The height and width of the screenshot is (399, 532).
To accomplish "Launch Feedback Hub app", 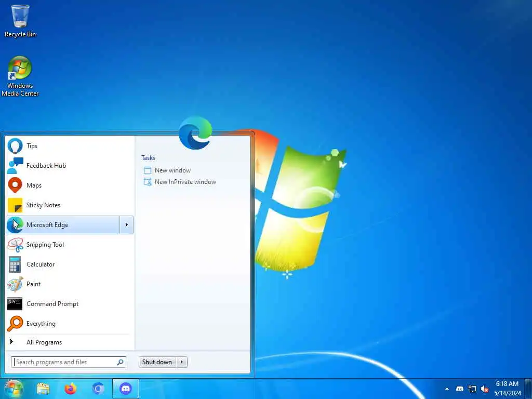I will pyautogui.click(x=70, y=166).
